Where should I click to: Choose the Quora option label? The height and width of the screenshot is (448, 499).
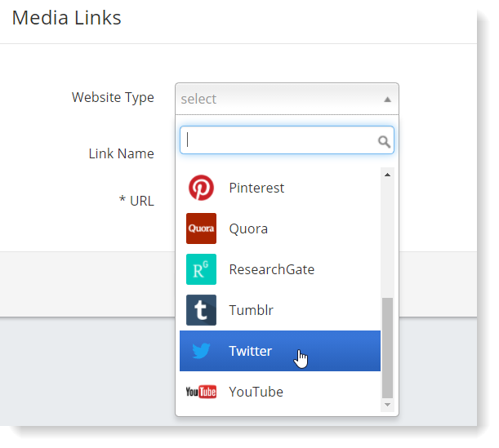(248, 228)
